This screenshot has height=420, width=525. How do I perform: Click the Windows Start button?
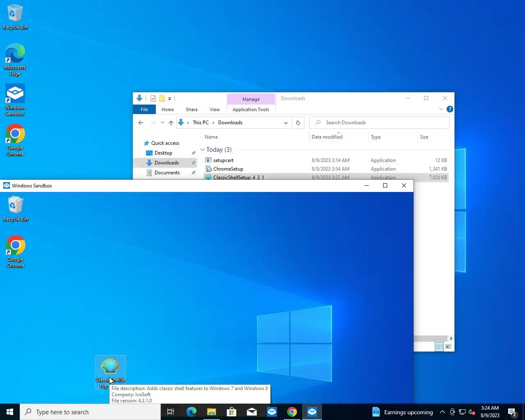(10, 412)
